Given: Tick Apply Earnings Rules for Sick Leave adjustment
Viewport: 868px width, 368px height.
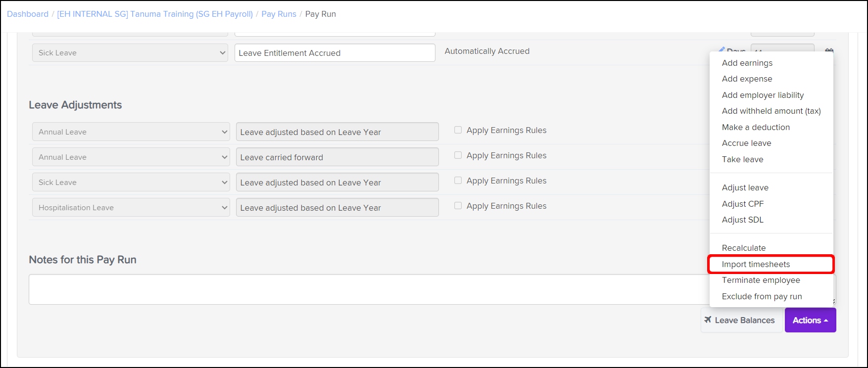Looking at the screenshot, I should (x=458, y=181).
